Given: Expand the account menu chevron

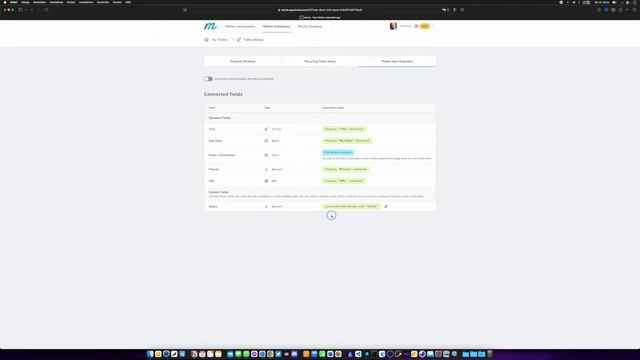Looking at the screenshot, I should (x=432, y=27).
